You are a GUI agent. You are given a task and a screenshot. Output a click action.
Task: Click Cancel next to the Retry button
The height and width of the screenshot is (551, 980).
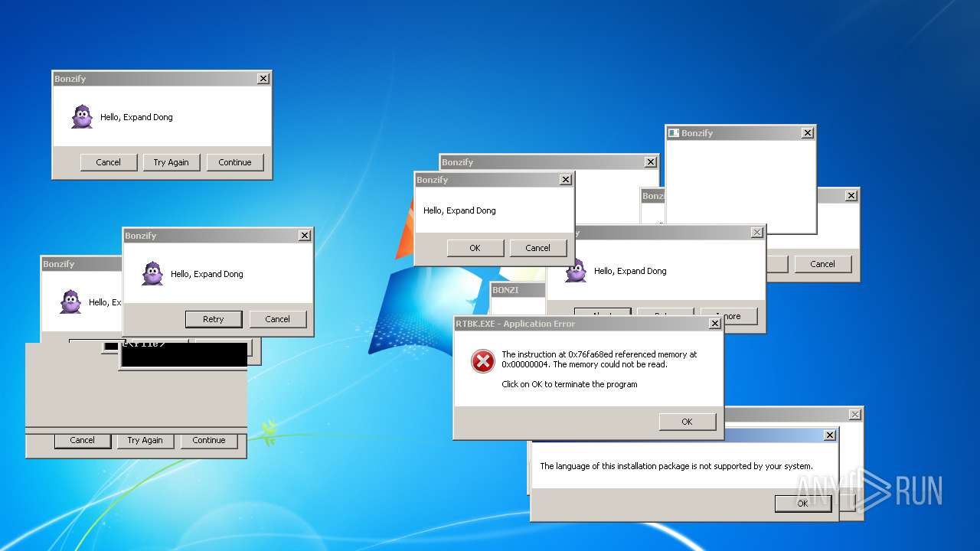277,319
